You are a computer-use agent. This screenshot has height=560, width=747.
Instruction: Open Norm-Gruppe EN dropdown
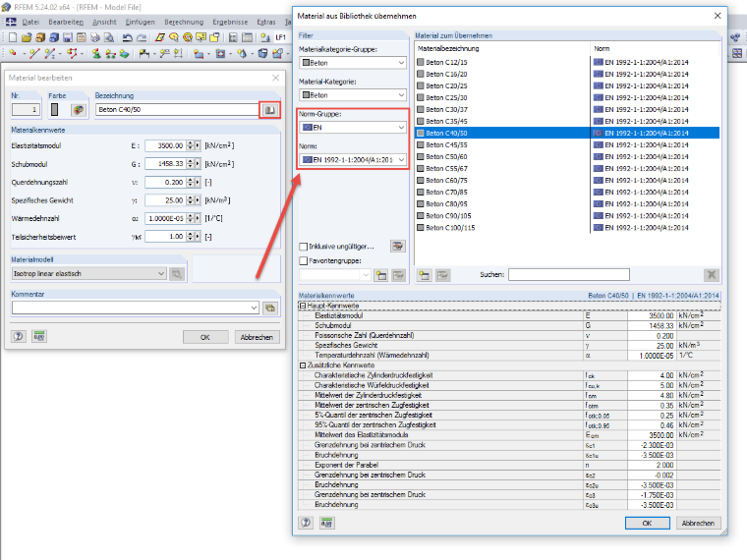pyautogui.click(x=353, y=128)
